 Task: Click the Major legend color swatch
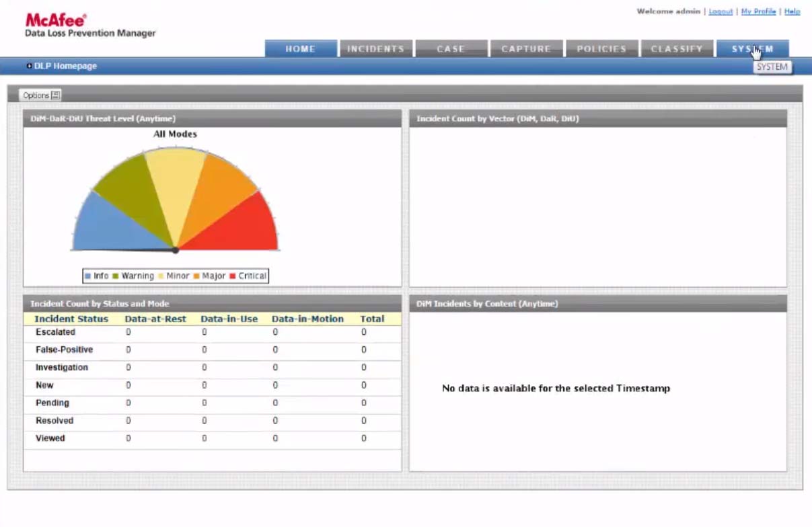click(196, 276)
